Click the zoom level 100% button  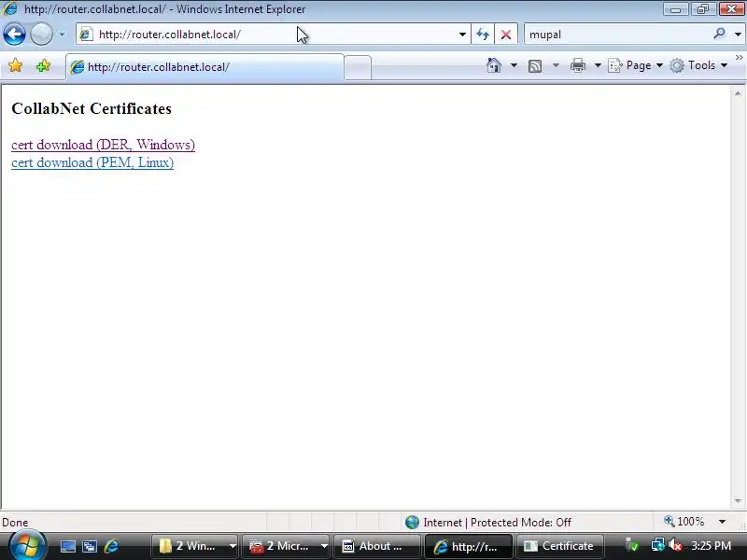(x=684, y=522)
